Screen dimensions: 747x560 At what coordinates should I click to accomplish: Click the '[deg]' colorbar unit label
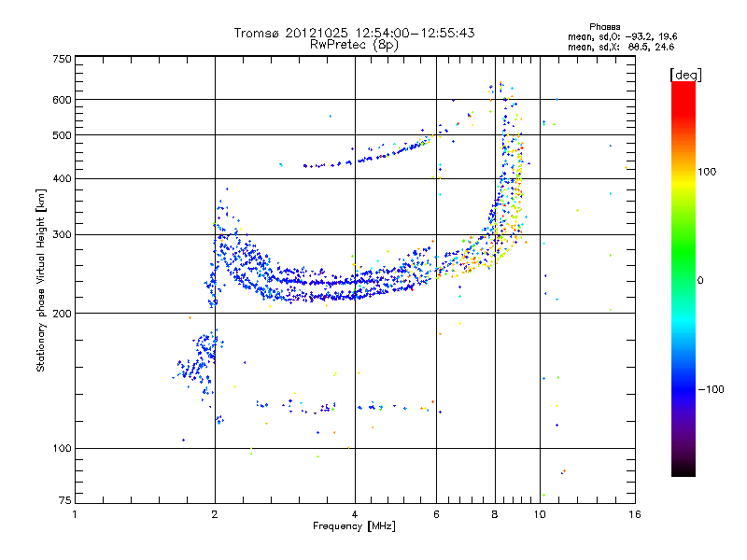[x=685, y=75]
